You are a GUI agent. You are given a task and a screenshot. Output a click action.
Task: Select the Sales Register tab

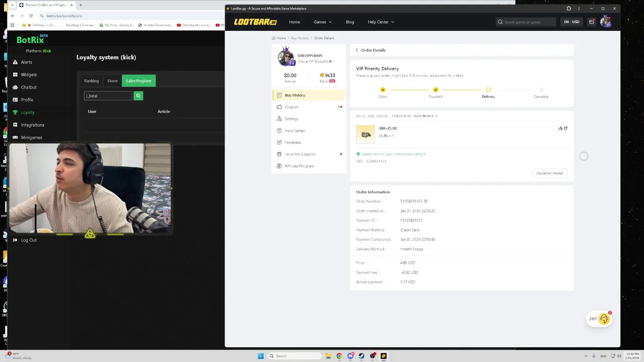point(138,80)
